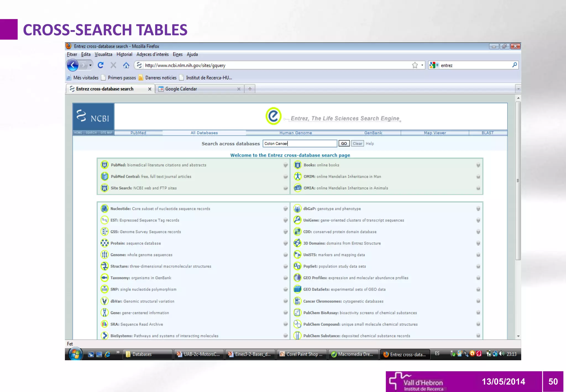
Task: Click the Nucleotide database icon
Action: click(x=104, y=208)
